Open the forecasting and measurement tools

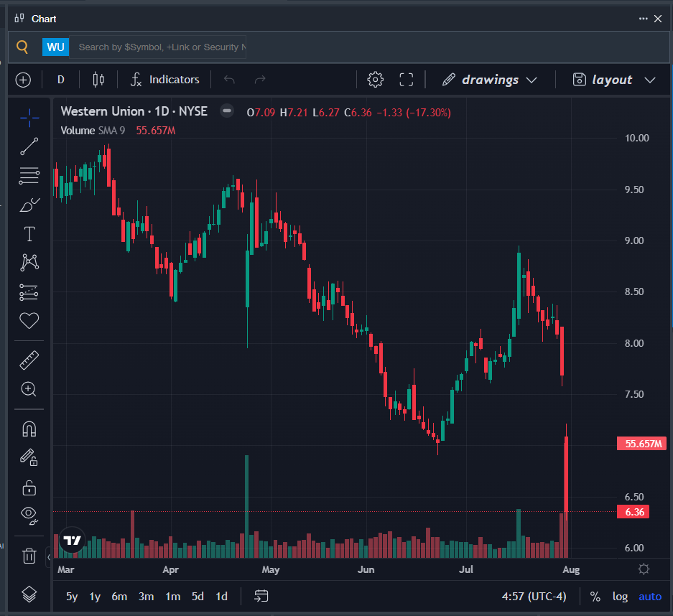29,292
